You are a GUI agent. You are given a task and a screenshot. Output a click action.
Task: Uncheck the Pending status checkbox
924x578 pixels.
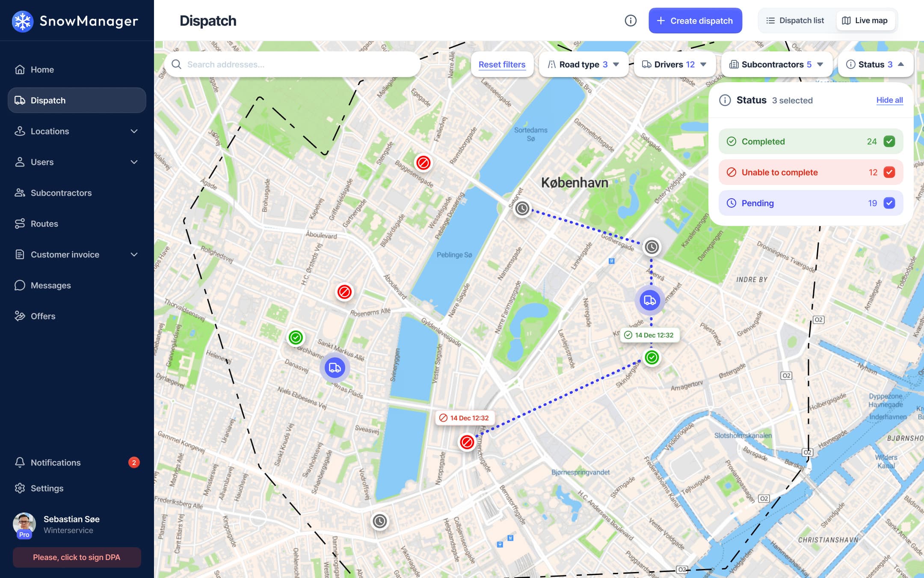point(889,203)
